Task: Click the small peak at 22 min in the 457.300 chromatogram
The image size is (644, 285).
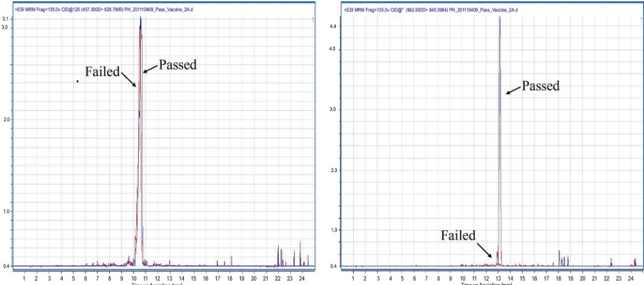Action: (279, 256)
